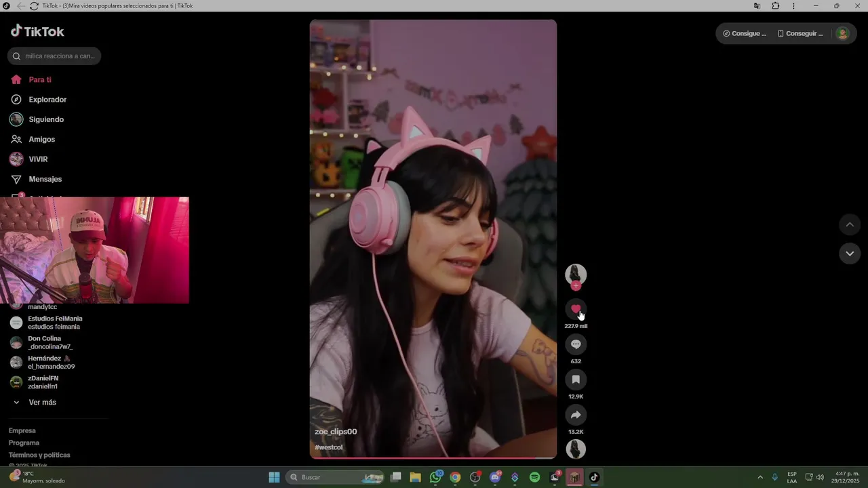Open the profile avatar menu top right
Screen dimensions: 868x488
[x=842, y=33]
